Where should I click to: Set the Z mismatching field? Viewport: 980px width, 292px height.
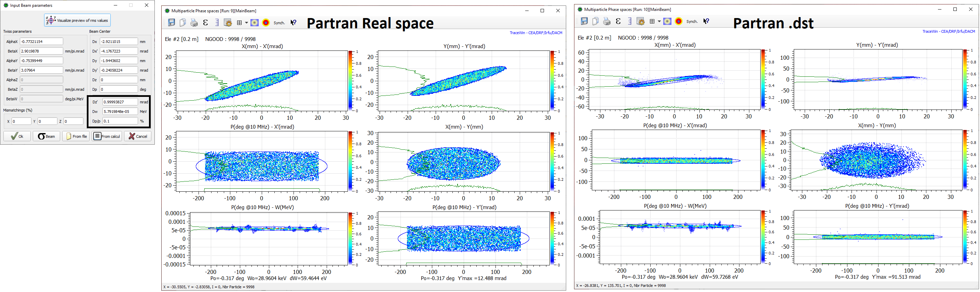point(73,121)
